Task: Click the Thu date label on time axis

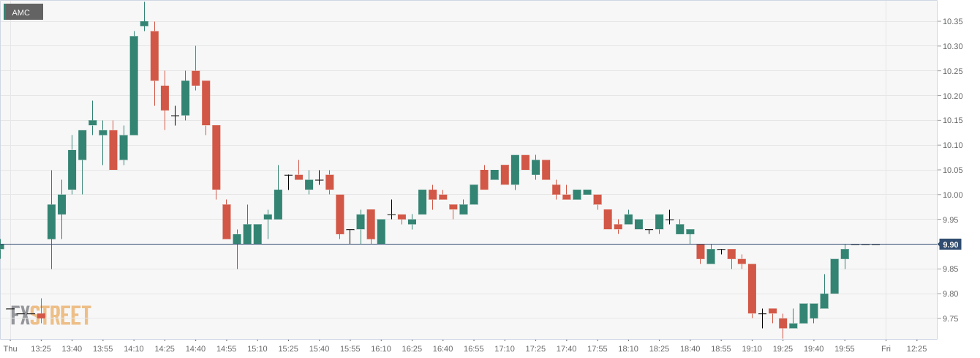Action: (x=10, y=348)
